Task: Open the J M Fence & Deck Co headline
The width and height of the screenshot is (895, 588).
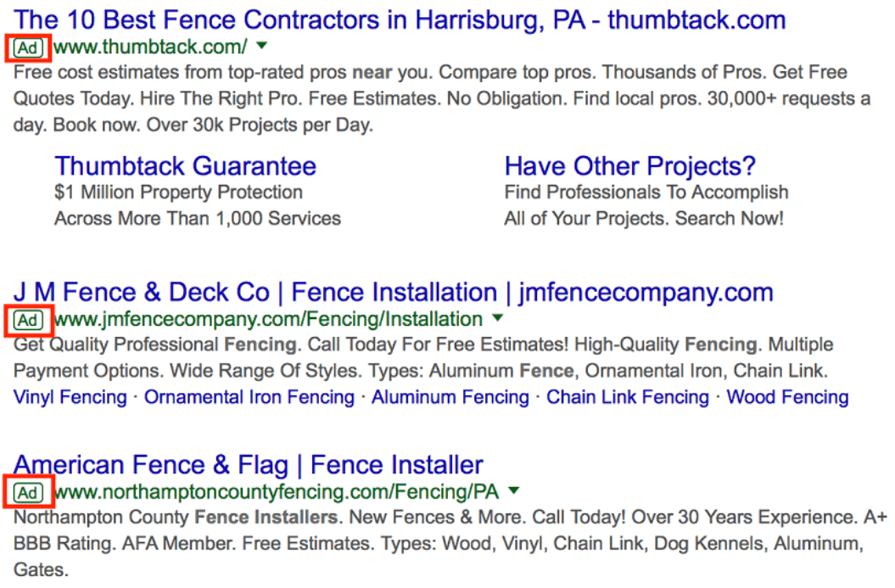Action: coord(393,293)
